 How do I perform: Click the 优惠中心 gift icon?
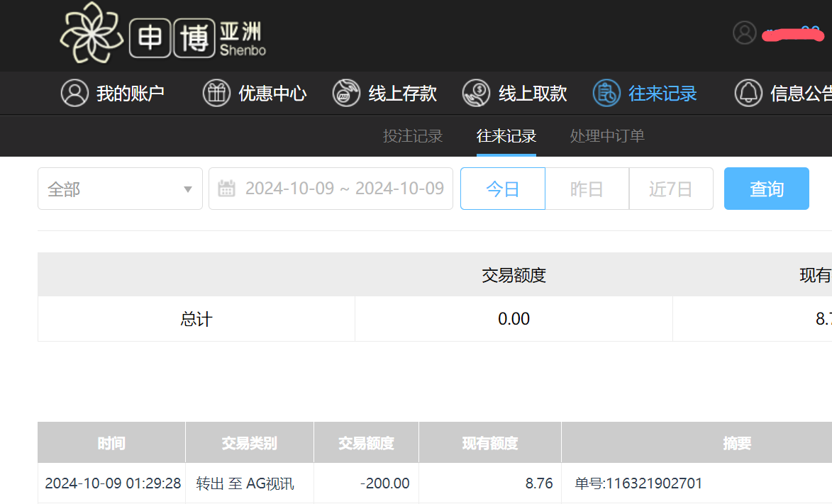(216, 93)
